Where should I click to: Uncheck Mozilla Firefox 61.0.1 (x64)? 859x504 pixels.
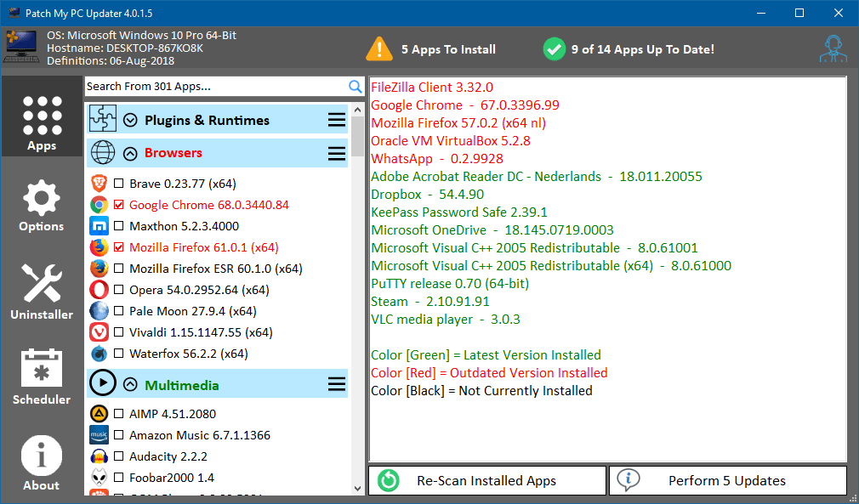[x=118, y=247]
